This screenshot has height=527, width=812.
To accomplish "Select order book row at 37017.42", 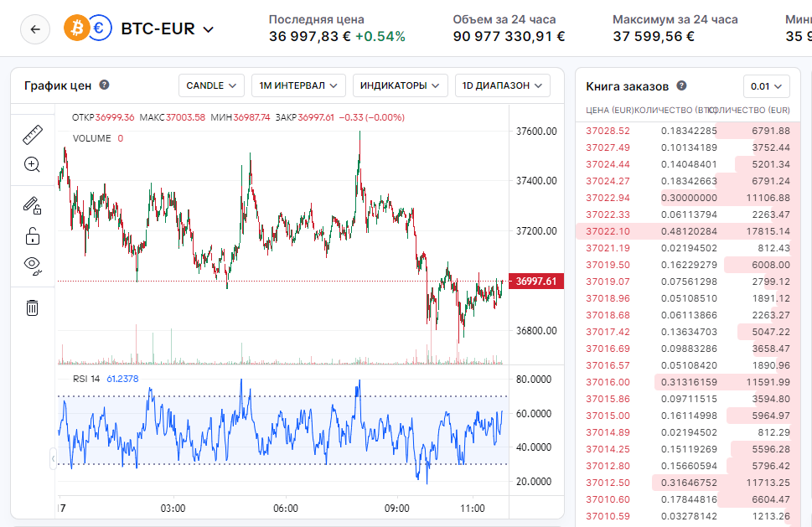I will [688, 332].
